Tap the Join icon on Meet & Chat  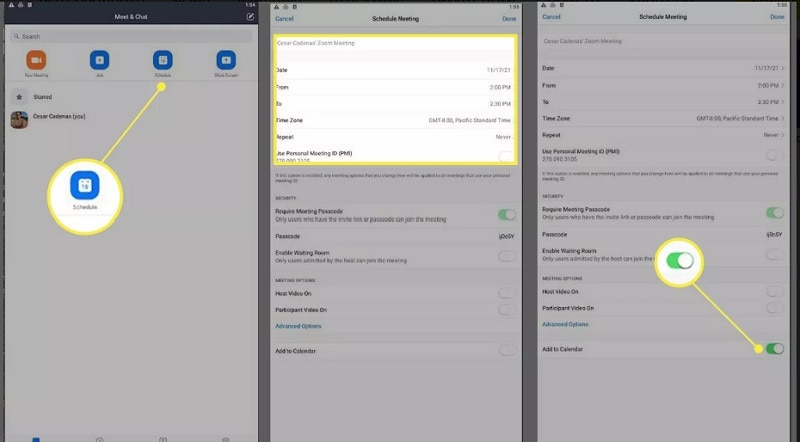pyautogui.click(x=99, y=60)
